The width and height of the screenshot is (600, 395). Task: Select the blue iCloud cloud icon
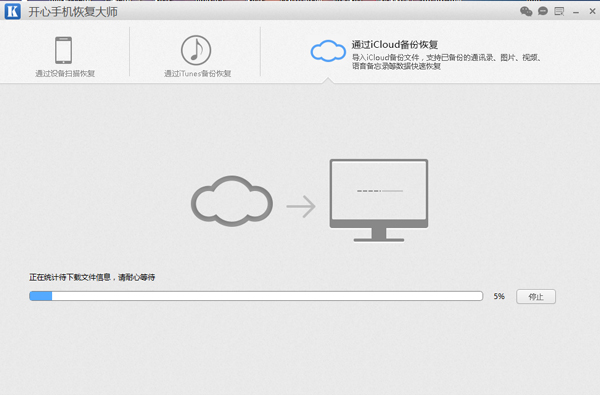click(328, 51)
